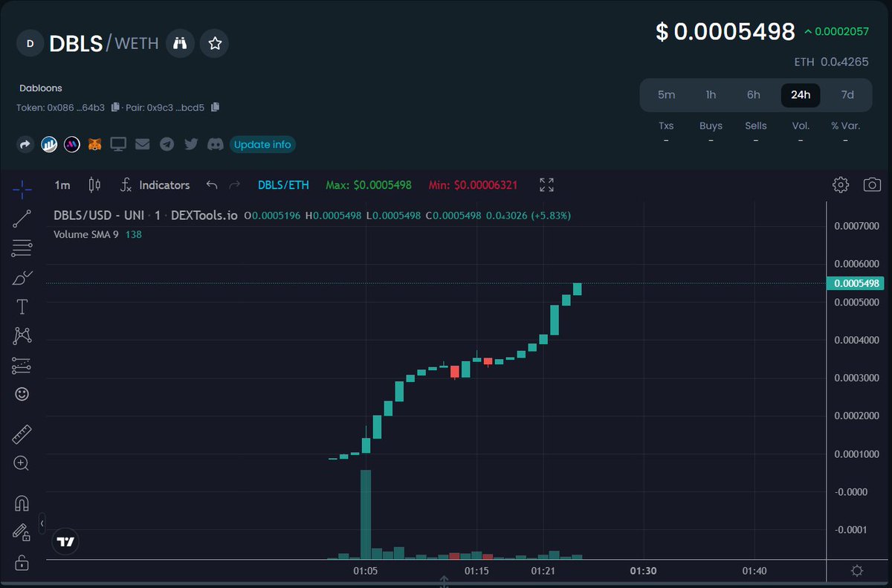This screenshot has height=588, width=892.
Task: Click the binoculars icon beside DBLS pair
Action: [181, 43]
